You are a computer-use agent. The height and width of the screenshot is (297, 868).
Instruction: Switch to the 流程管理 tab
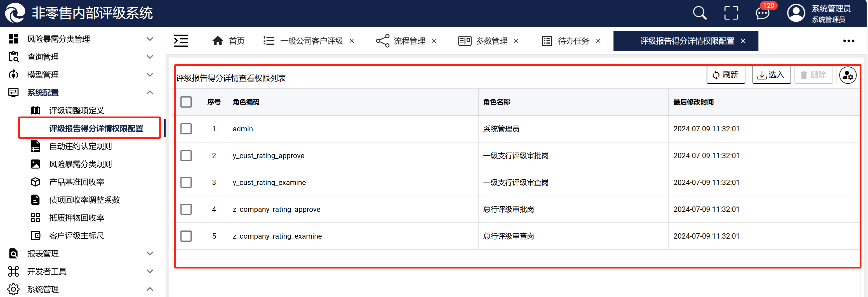pos(409,41)
